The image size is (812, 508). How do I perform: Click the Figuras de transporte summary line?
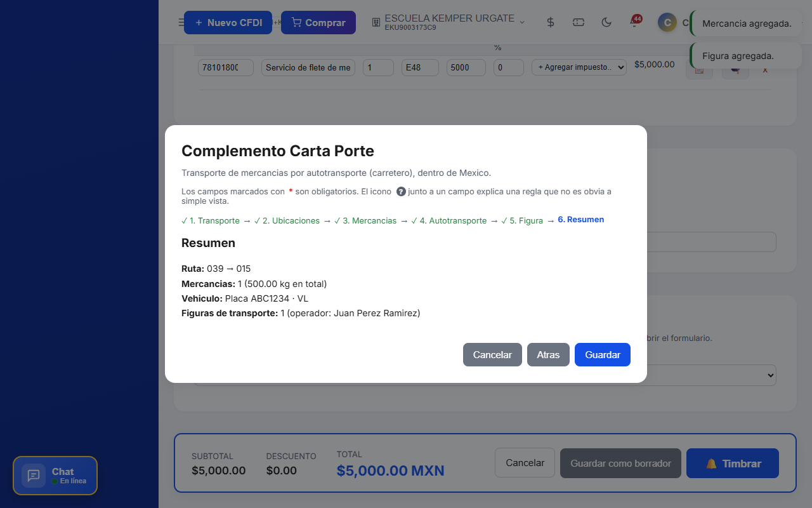click(x=301, y=313)
